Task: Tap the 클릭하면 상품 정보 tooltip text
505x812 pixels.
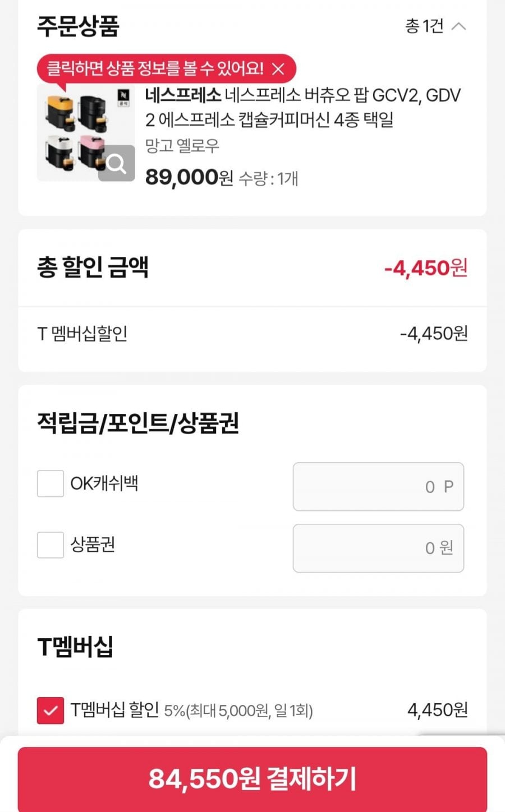Action: pyautogui.click(x=155, y=69)
